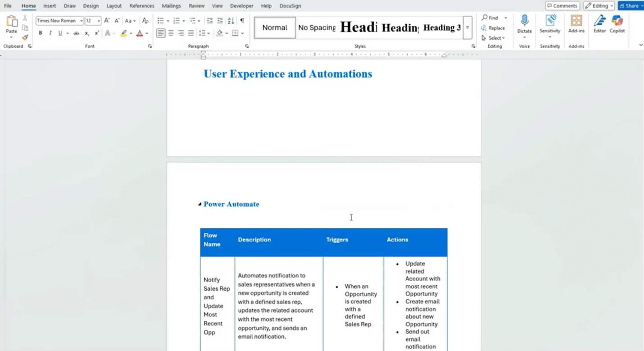This screenshot has width=644, height=351.
Task: Show or hide paragraph marks
Action: (x=242, y=21)
